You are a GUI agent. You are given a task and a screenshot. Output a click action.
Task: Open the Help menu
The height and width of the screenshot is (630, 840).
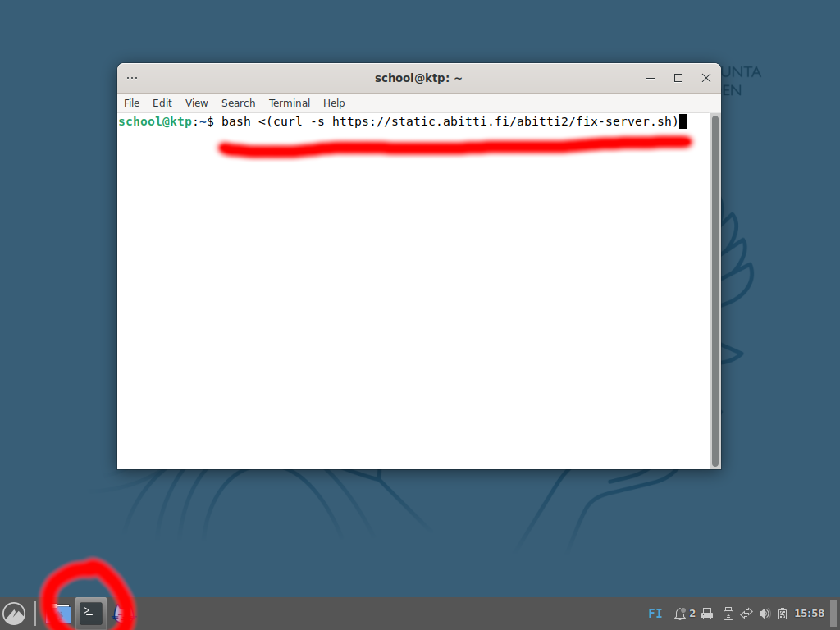(334, 103)
